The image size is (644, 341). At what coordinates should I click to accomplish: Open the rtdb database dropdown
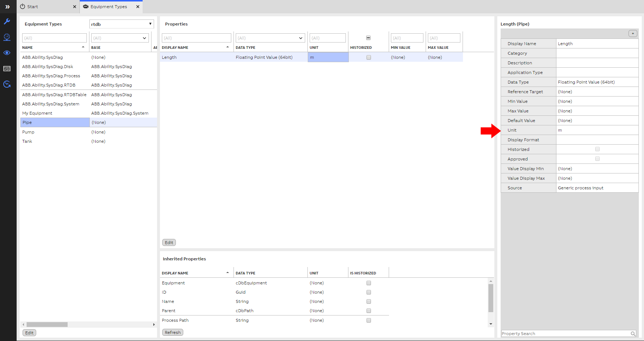point(122,24)
